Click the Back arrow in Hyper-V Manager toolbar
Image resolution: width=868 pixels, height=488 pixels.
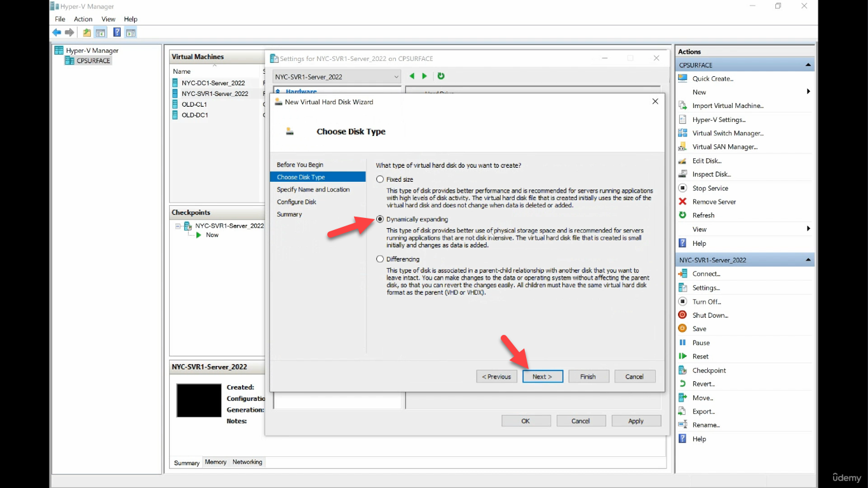tap(57, 32)
